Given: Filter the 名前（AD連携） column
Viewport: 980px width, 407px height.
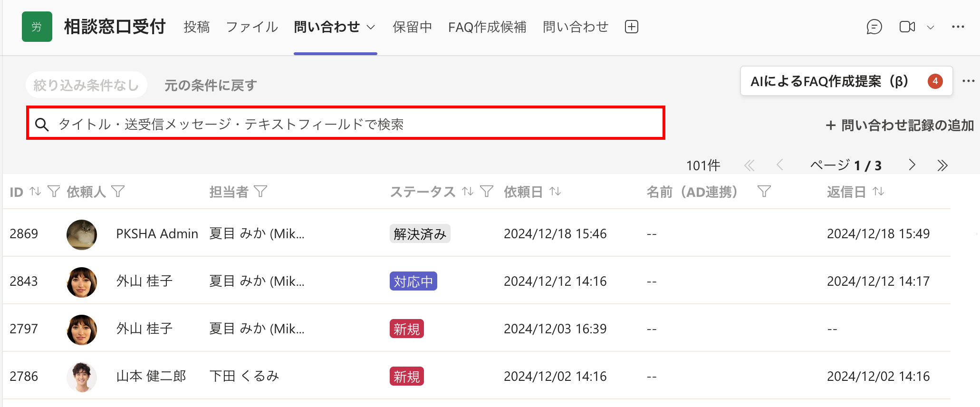Looking at the screenshot, I should point(764,191).
